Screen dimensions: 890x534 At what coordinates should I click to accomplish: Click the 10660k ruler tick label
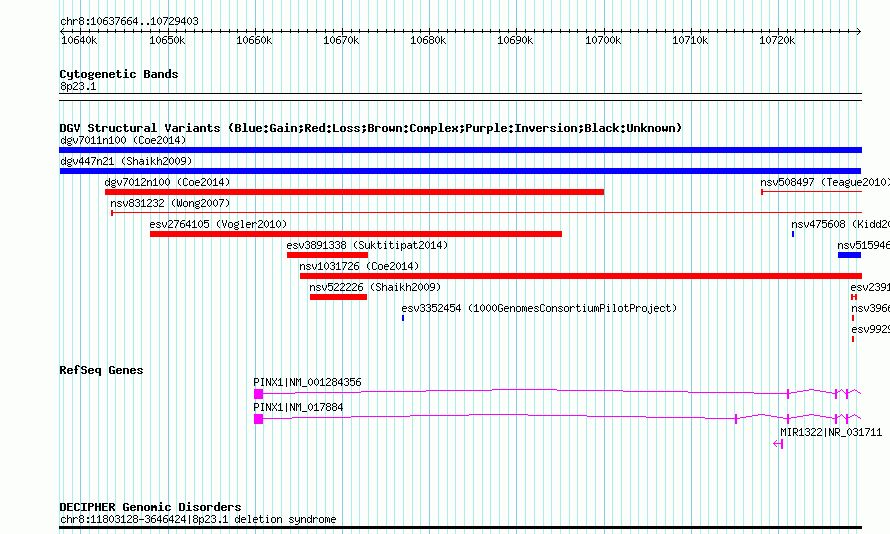point(254,40)
